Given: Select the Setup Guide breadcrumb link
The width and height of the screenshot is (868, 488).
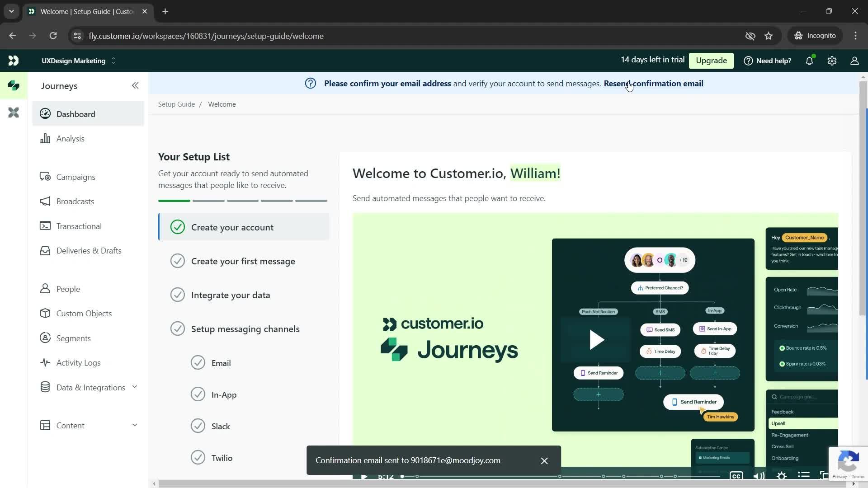Looking at the screenshot, I should tap(176, 103).
